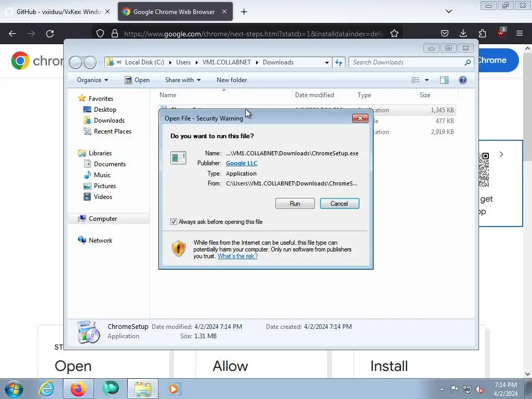Click the search magnifier icon in Explorer
Image resolution: width=532 pixels, height=399 pixels.
[468, 62]
